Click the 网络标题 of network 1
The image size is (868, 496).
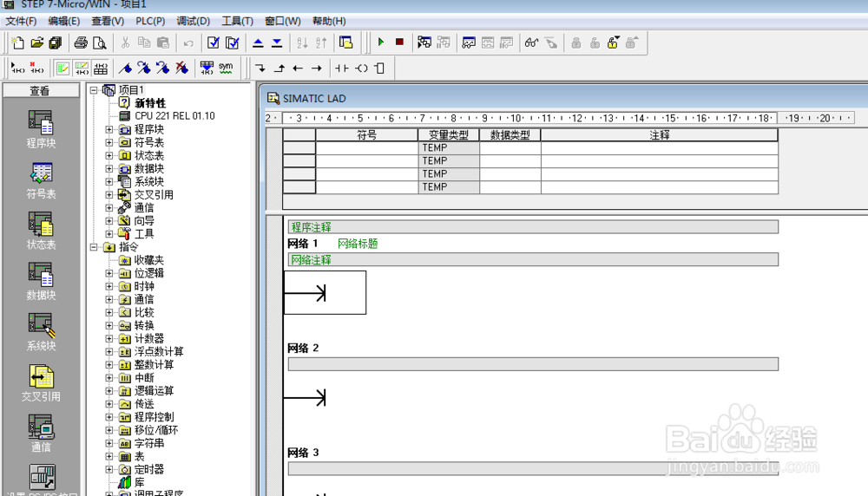click(x=358, y=244)
